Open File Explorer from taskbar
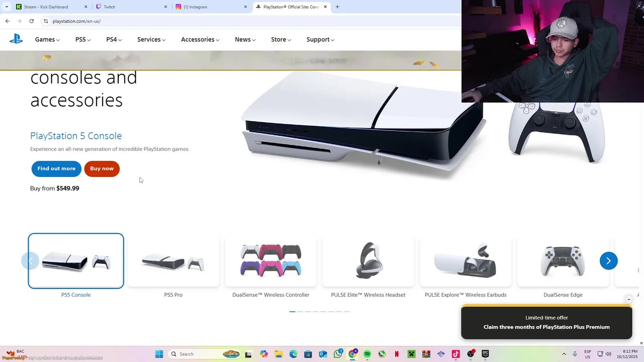 pyautogui.click(x=279, y=354)
